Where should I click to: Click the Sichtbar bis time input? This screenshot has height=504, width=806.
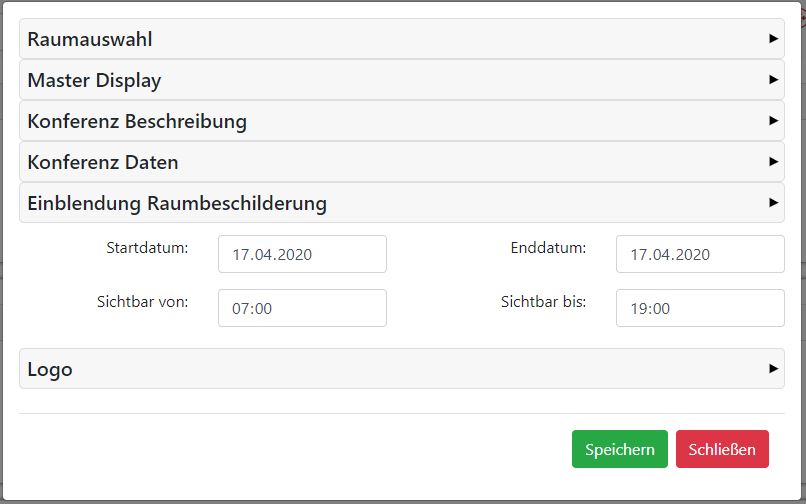700,308
